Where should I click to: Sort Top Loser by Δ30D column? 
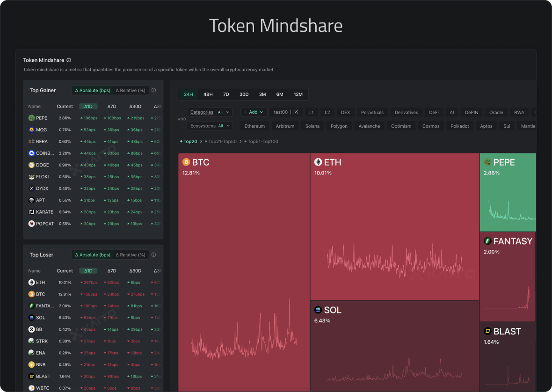point(135,270)
